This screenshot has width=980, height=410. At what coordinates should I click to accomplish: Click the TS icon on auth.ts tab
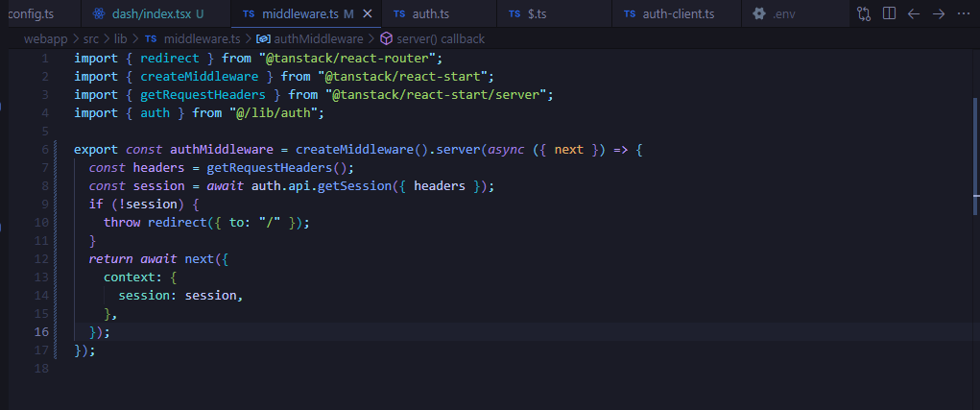tap(398, 13)
